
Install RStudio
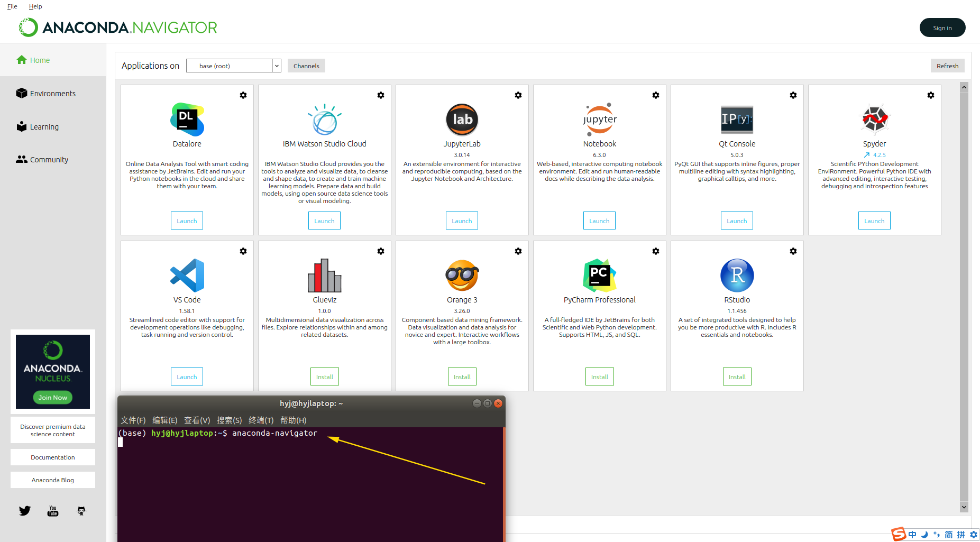737,376
